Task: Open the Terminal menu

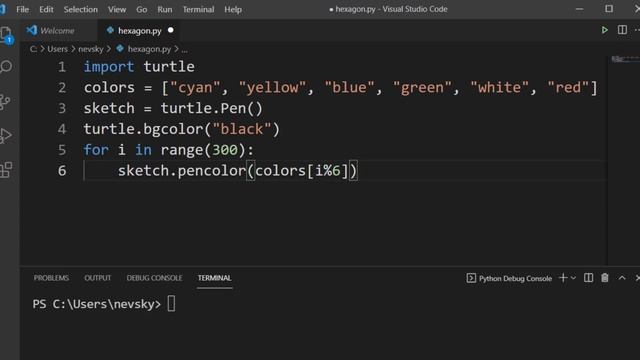Action: click(198, 9)
